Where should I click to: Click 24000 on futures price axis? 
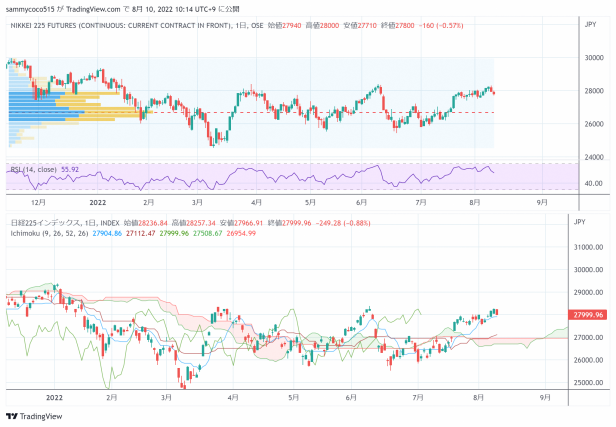tap(594, 158)
